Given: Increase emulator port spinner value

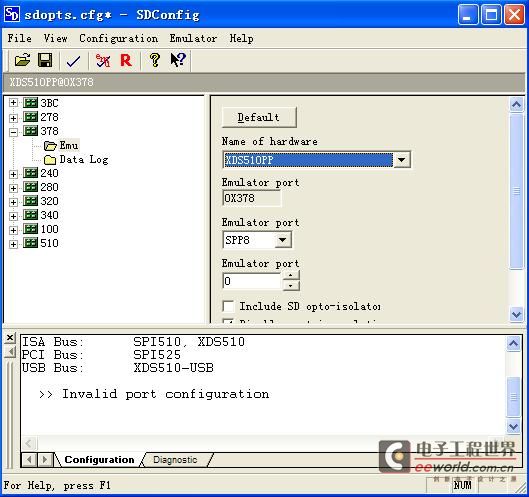Looking at the screenshot, I should pos(290,275).
